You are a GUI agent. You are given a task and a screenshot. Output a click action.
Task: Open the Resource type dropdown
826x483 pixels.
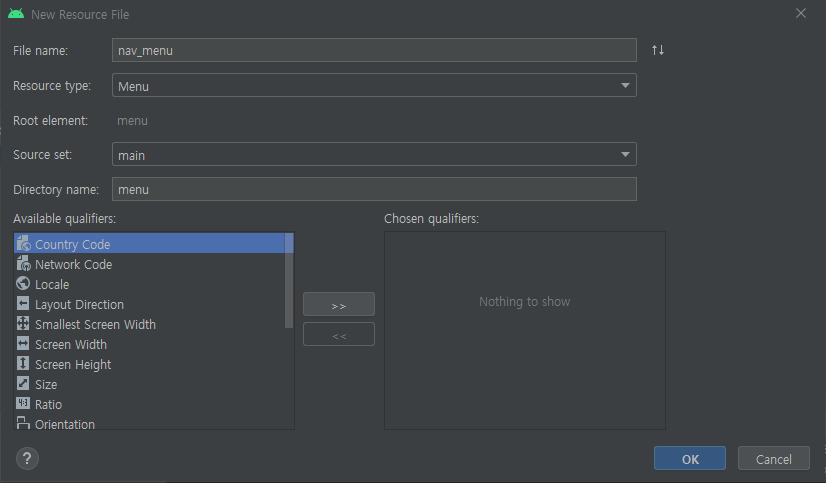coord(374,85)
